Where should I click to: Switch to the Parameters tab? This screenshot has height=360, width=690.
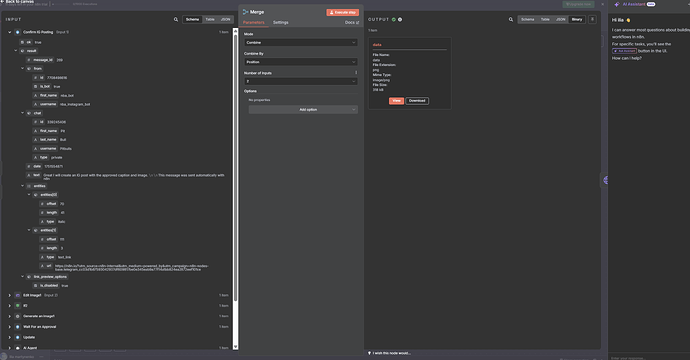coord(253,22)
